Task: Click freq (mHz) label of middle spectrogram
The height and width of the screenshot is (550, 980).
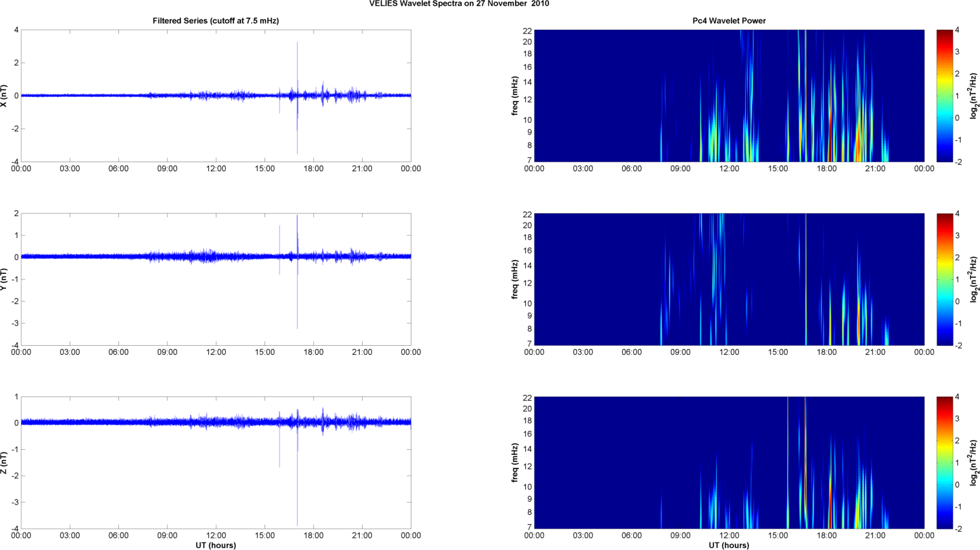Action: [515, 279]
